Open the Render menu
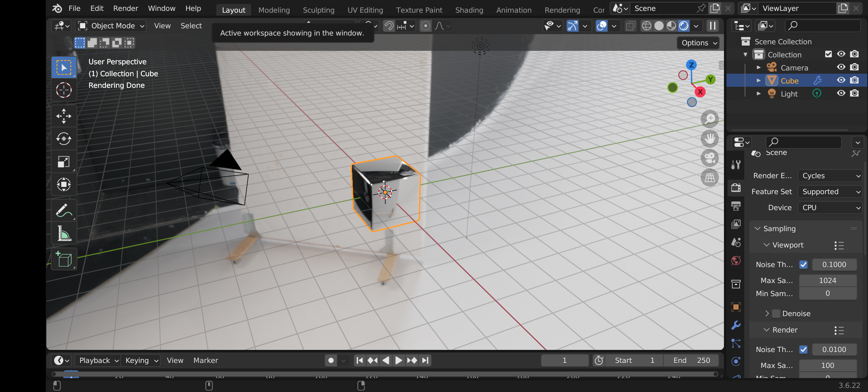Screen dimensions: 868x392 click(x=126, y=8)
